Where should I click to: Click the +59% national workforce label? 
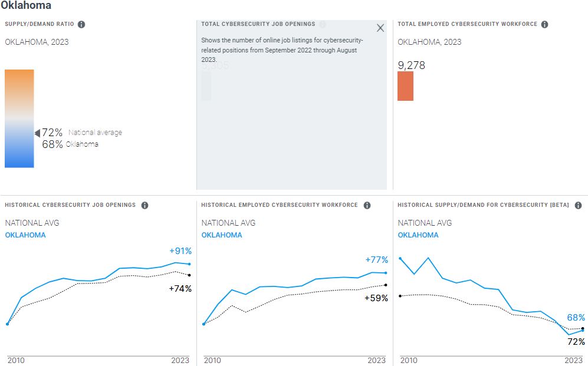click(377, 298)
